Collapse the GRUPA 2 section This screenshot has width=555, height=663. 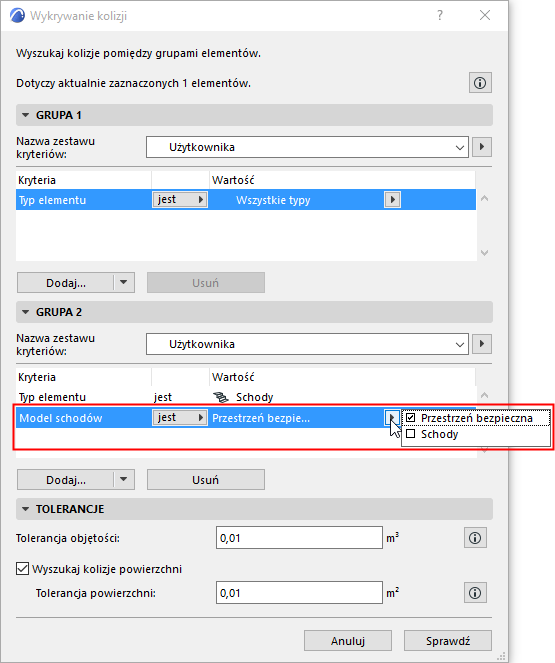tap(26, 312)
